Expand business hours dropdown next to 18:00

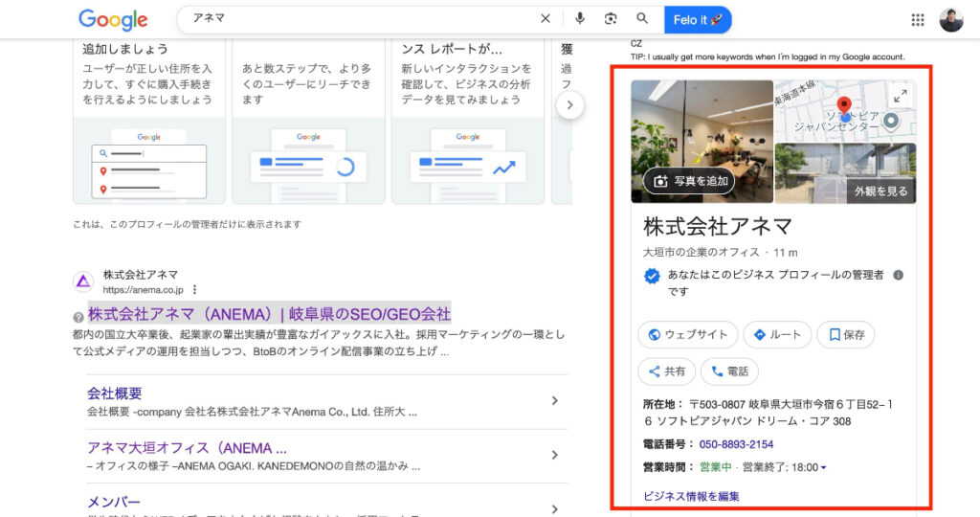[824, 468]
